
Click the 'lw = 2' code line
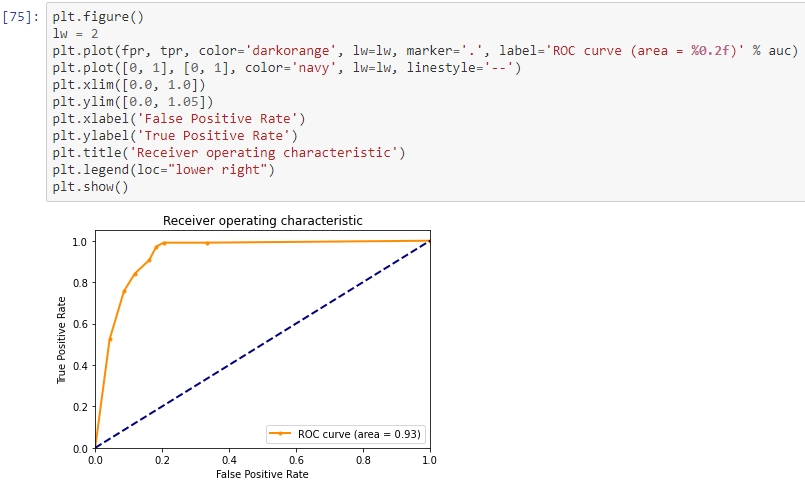75,34
